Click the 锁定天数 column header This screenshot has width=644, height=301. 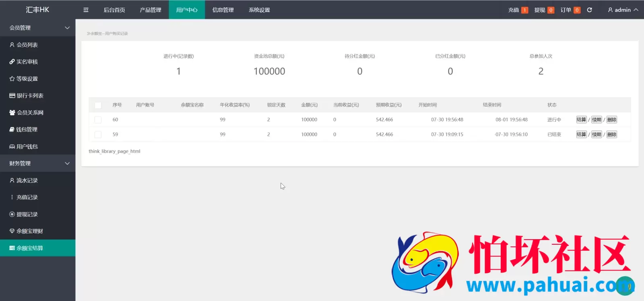[276, 105]
